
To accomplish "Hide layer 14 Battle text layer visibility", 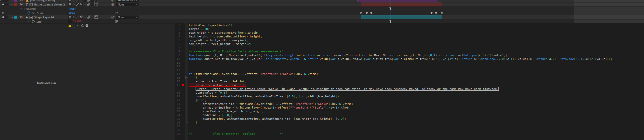I will pyautogui.click(x=3, y=4).
